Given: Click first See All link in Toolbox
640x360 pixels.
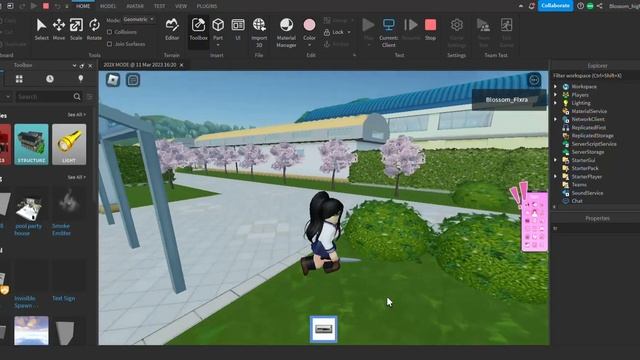Looking at the screenshot, I should (76, 115).
